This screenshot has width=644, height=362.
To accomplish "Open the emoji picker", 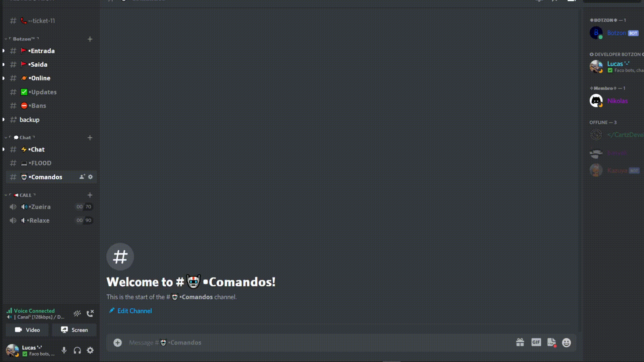I will tap(566, 342).
